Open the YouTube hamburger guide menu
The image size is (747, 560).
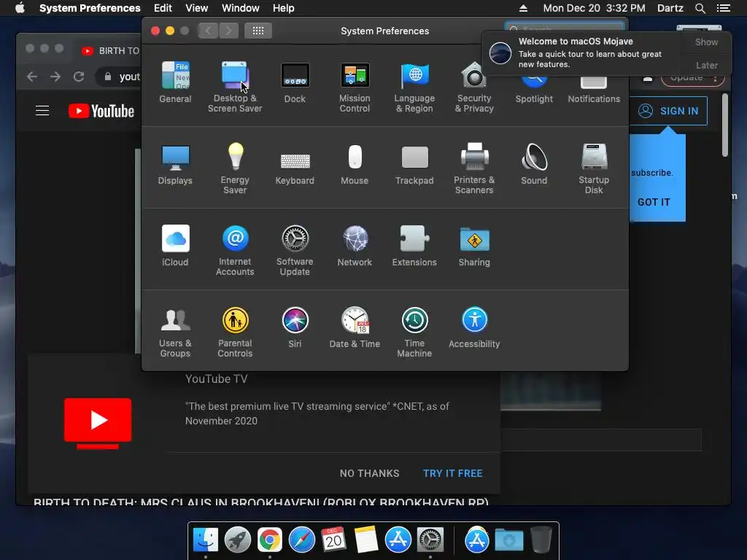coord(42,111)
